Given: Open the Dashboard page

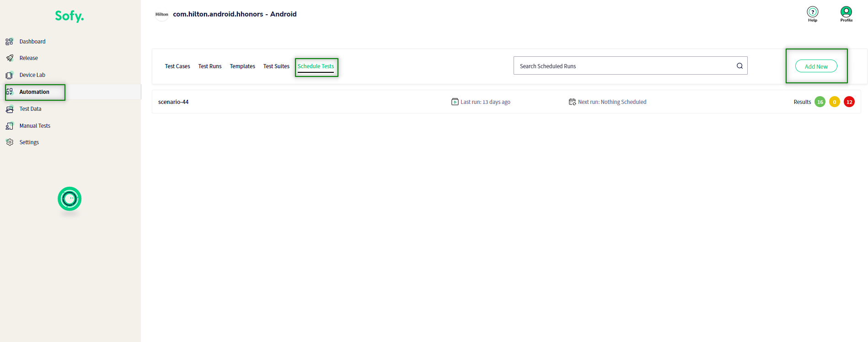Looking at the screenshot, I should [32, 42].
